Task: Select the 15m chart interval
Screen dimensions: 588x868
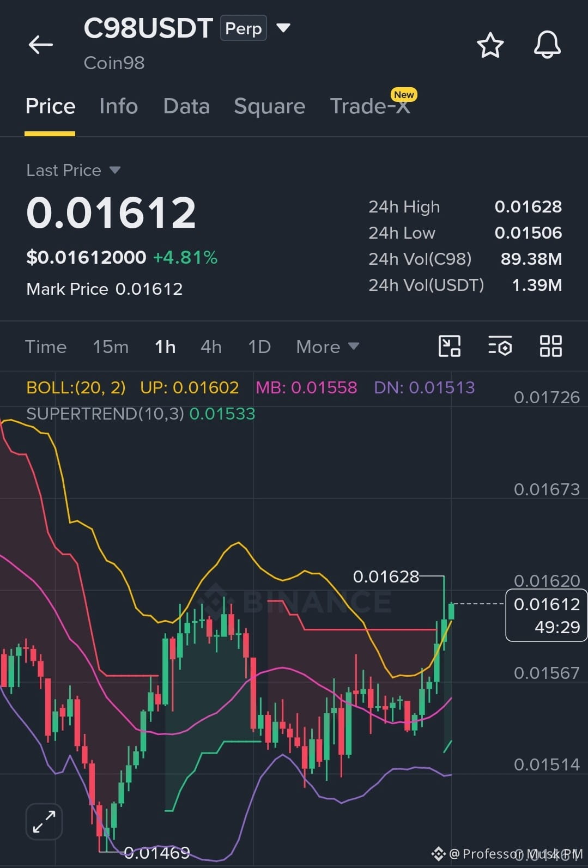Action: [x=111, y=347]
